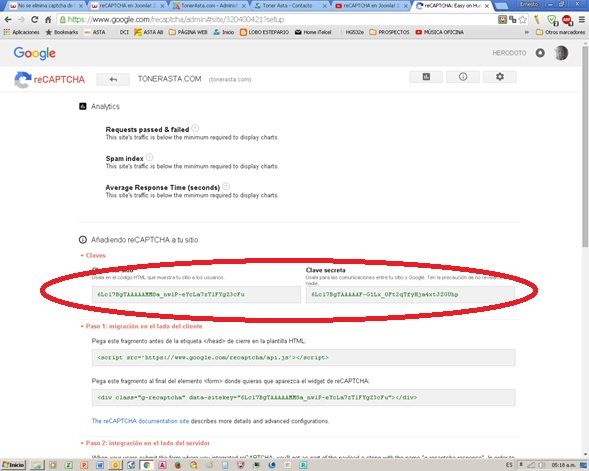The width and height of the screenshot is (589, 471).
Task: Open the Analytics chart icon button
Action: pos(426,77)
